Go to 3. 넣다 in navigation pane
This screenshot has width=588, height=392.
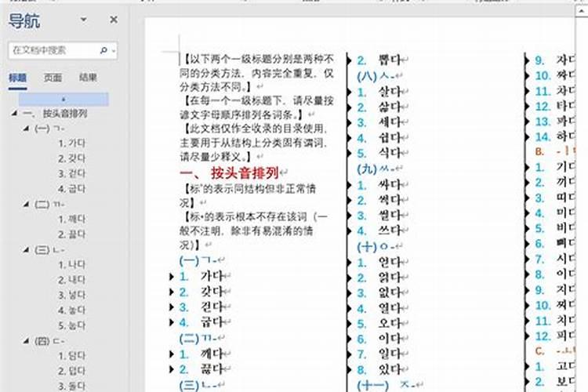(x=71, y=296)
